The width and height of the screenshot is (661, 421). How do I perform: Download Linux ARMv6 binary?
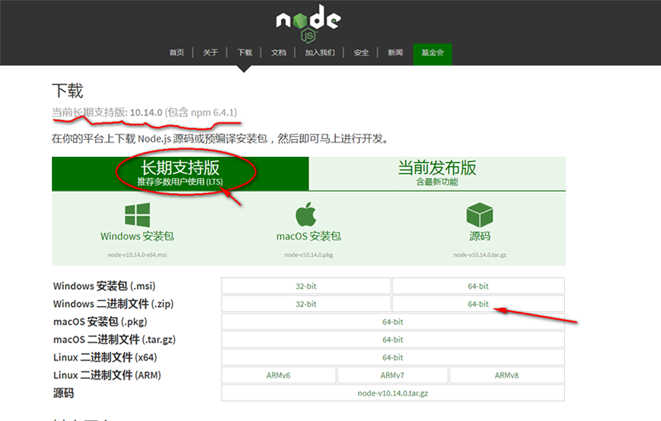[278, 375]
